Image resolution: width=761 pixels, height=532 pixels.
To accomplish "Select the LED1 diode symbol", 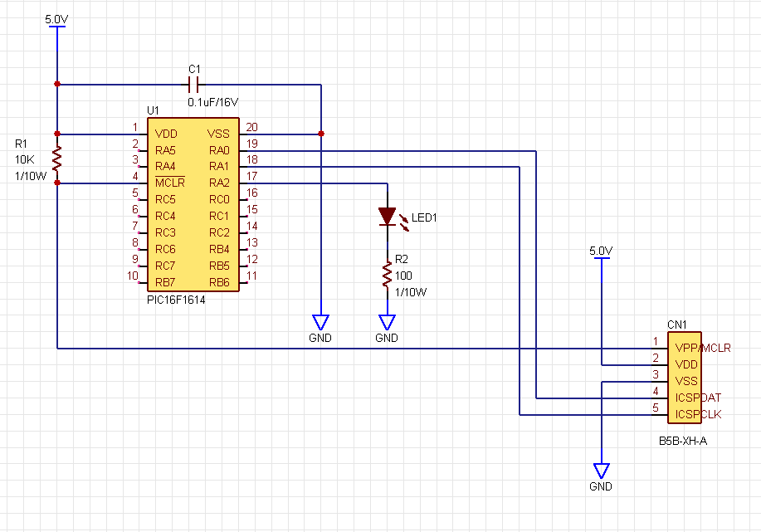I will click(x=387, y=217).
